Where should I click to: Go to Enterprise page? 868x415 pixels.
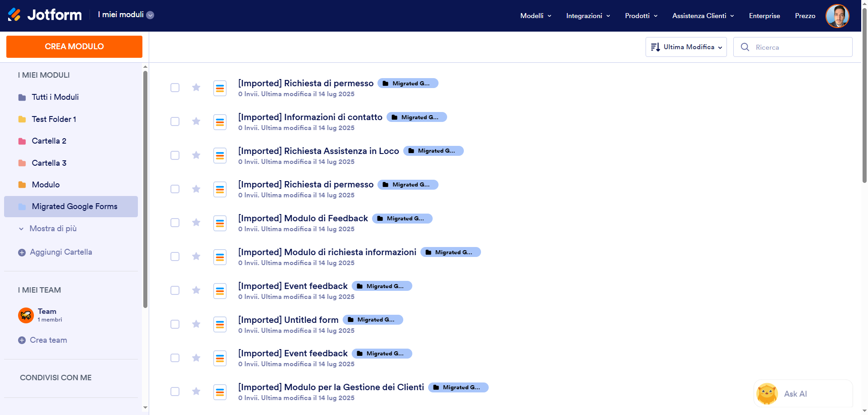click(764, 16)
